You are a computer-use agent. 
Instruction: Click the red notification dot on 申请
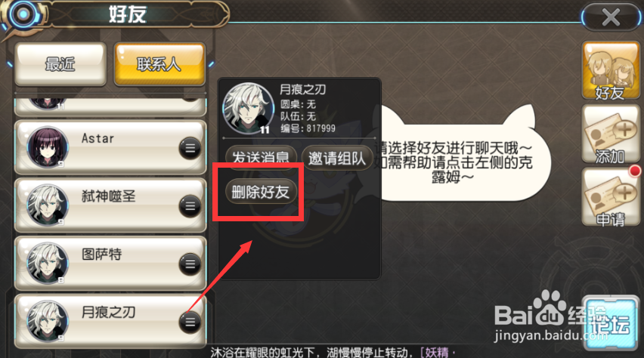pos(635,171)
